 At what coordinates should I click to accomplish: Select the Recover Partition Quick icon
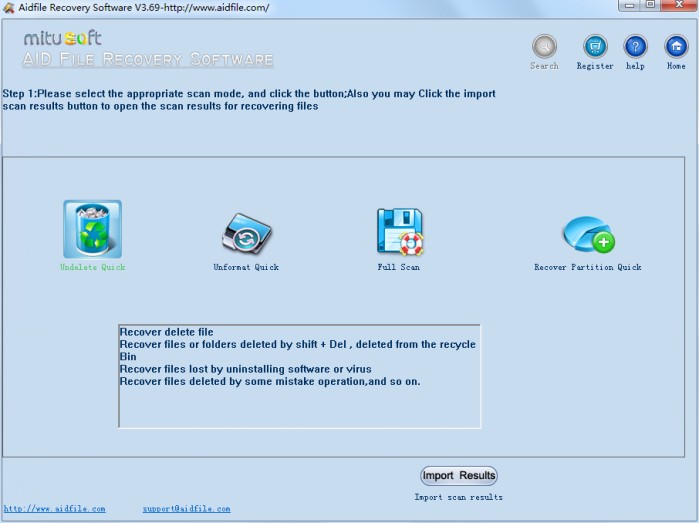tap(587, 234)
